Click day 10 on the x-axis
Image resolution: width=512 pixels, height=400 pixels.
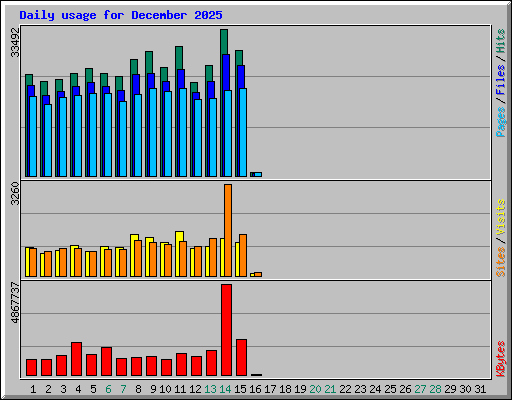tap(165, 389)
